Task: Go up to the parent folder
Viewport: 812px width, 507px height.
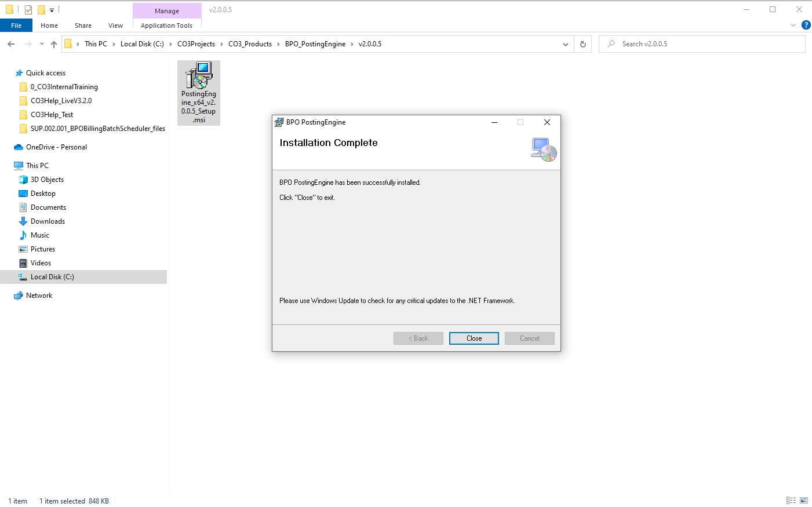Action: pyautogui.click(x=54, y=44)
